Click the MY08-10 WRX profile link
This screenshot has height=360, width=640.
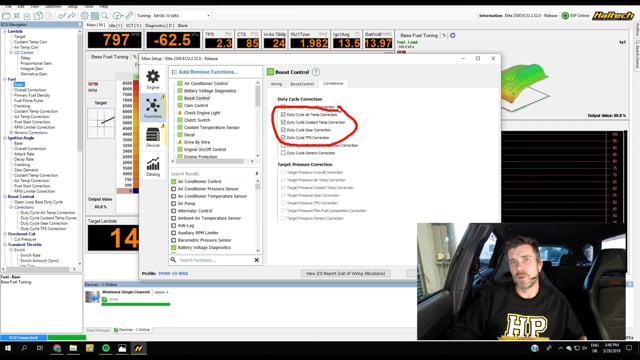[x=173, y=273]
